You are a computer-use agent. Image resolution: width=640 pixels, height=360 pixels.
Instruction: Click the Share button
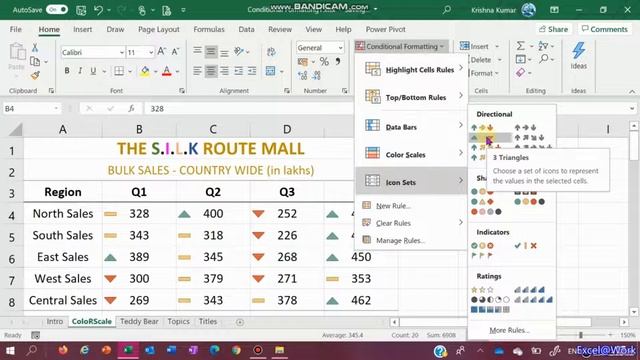(x=553, y=29)
